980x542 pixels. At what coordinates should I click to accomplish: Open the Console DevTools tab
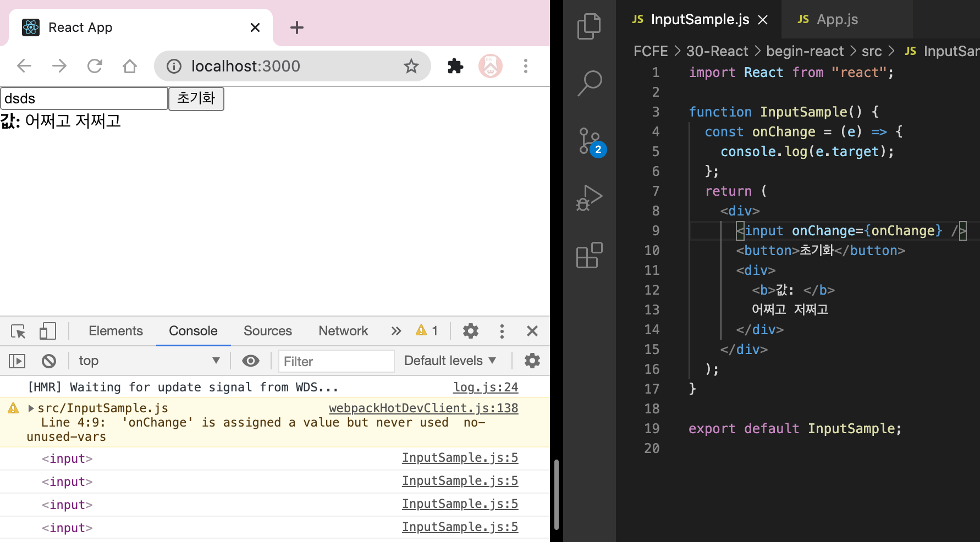(x=193, y=331)
